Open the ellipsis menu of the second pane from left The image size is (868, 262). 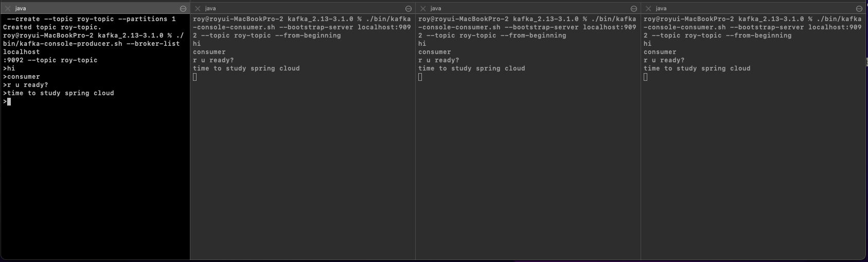coord(409,9)
